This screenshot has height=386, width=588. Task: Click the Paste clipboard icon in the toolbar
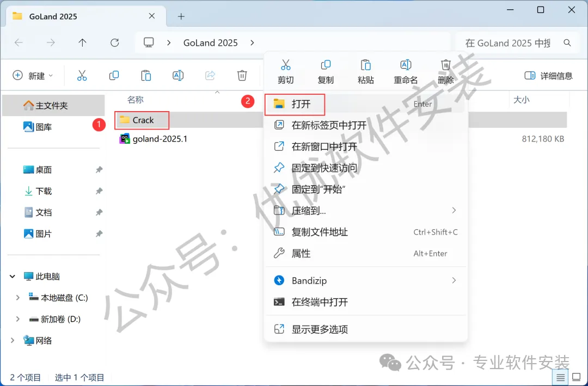click(146, 75)
